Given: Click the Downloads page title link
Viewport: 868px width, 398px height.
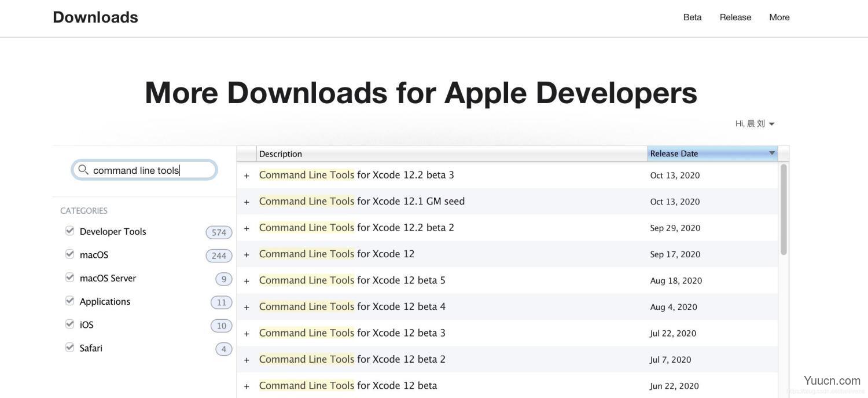Looking at the screenshot, I should pyautogui.click(x=95, y=17).
